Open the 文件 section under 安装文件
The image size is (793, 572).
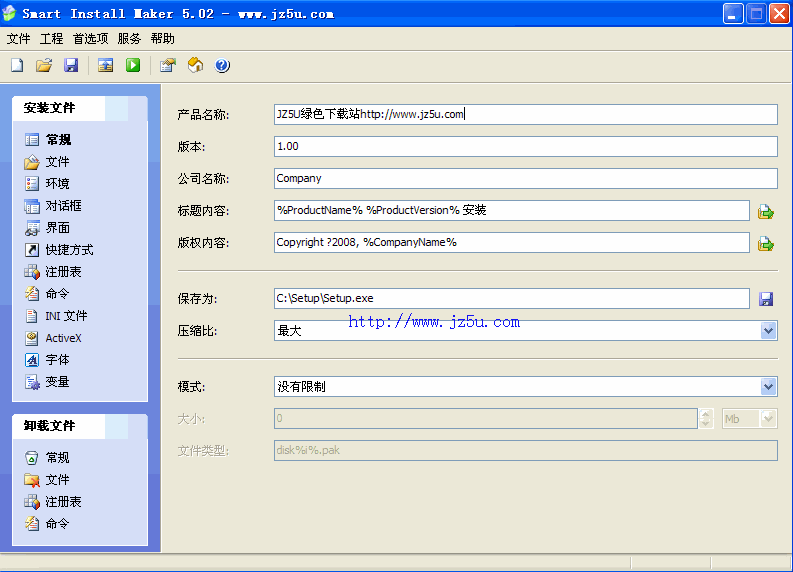(47, 162)
